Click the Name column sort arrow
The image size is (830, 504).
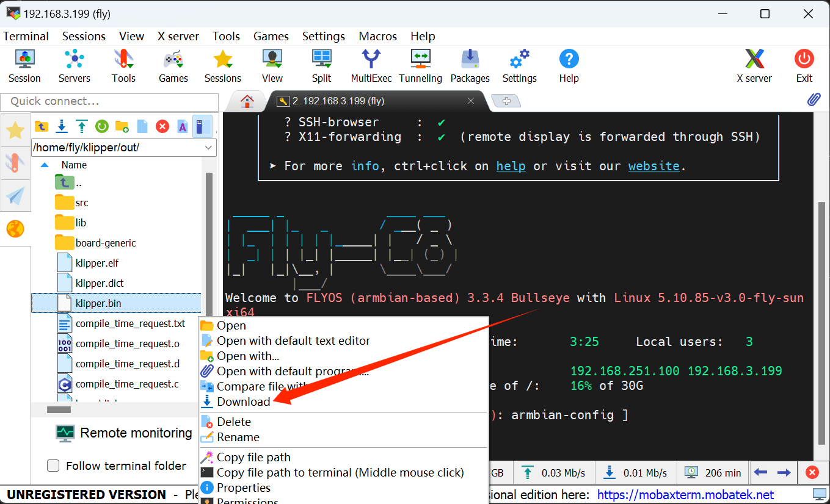(x=45, y=165)
